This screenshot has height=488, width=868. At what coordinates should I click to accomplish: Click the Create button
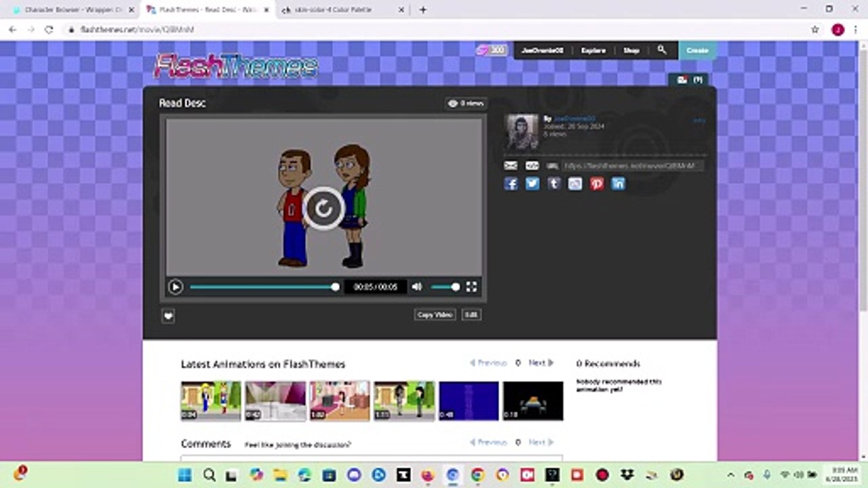(x=697, y=50)
